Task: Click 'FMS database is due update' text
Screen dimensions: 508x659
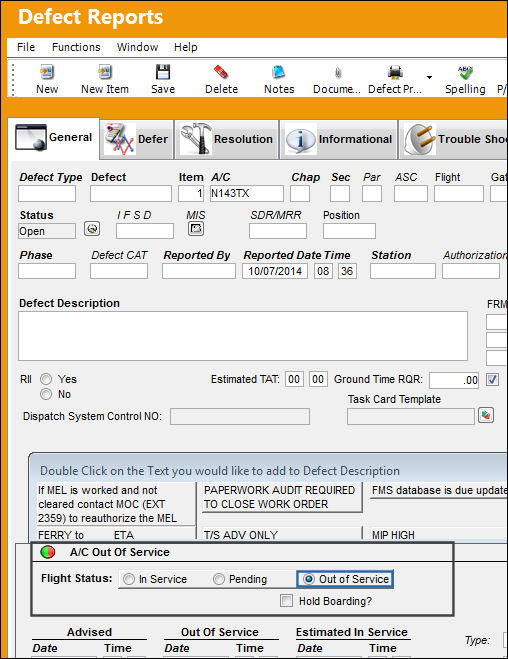Action: tap(438, 490)
